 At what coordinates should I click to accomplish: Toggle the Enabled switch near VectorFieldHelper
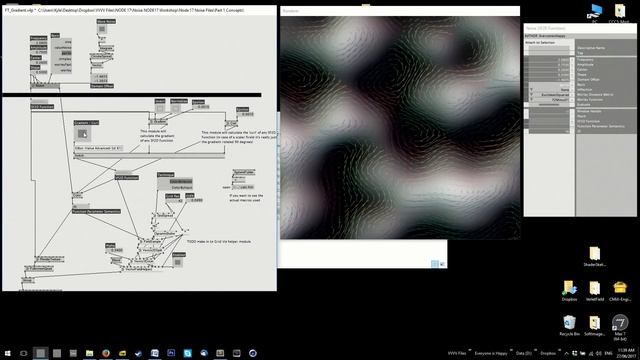(x=178, y=262)
